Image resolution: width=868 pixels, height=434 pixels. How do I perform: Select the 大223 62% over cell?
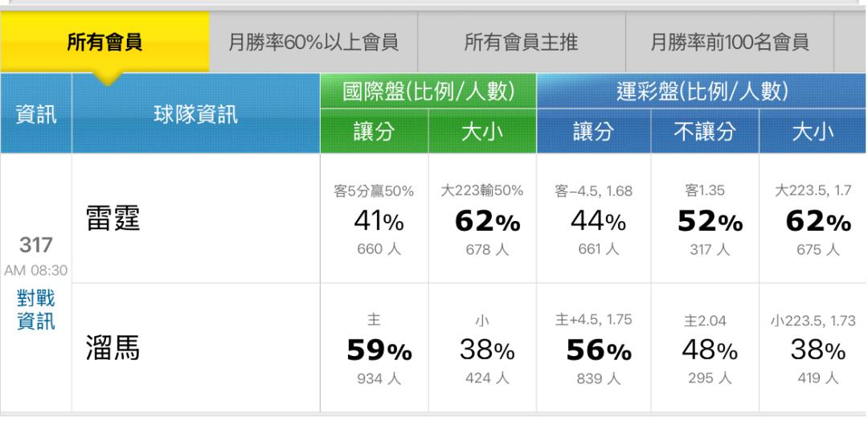[482, 219]
